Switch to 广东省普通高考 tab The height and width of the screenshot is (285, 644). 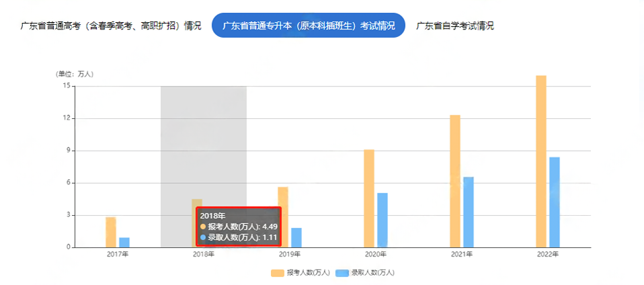[111, 26]
